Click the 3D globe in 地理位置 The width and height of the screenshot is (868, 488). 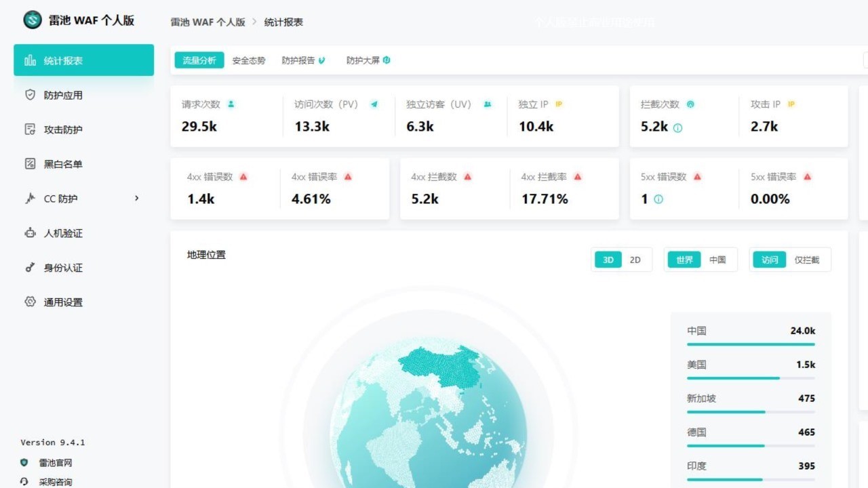[x=429, y=413]
